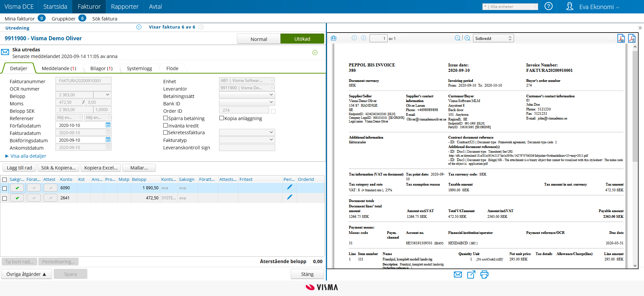Click the PDF page number field
Viewport: 644px width, 296px height.
378,38
